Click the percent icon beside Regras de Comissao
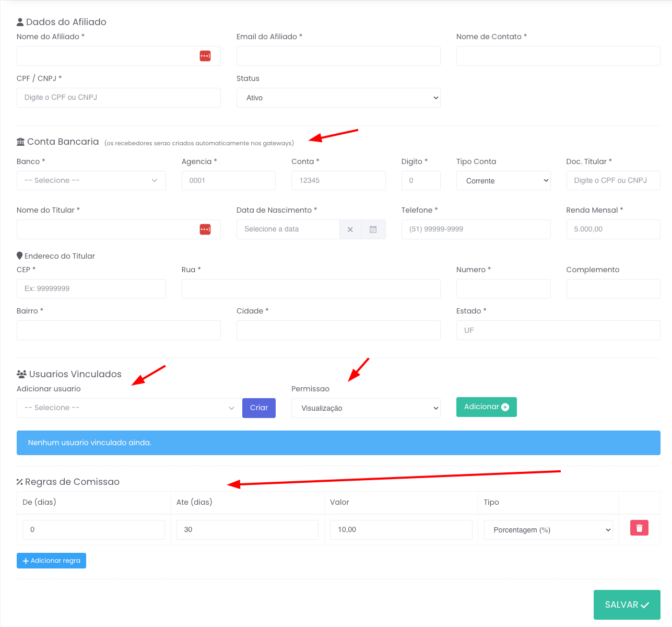Screen dimensions: 672x627 (x=20, y=482)
